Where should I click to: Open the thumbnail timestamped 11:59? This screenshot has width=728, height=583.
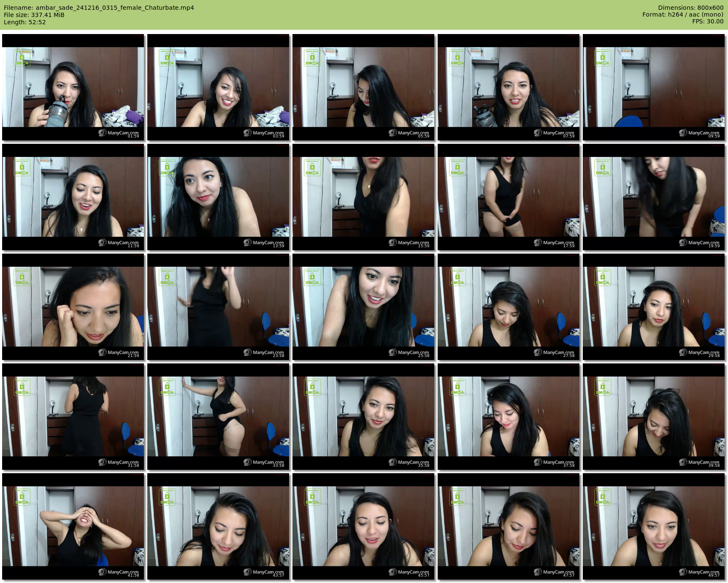click(x=73, y=197)
